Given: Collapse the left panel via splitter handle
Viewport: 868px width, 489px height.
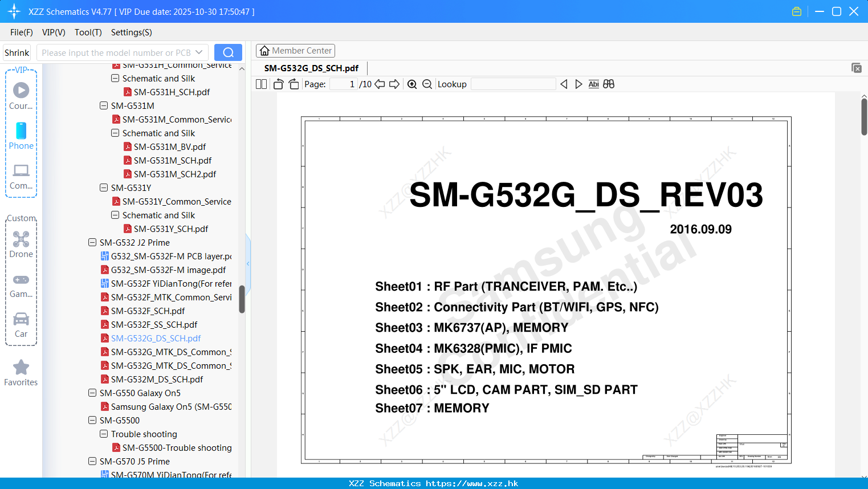Looking at the screenshot, I should (x=248, y=263).
